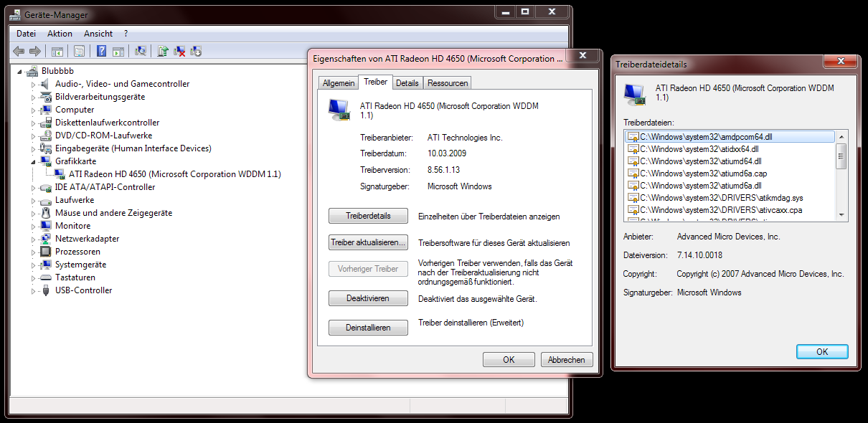The width and height of the screenshot is (868, 423).
Task: Toggle the action pane toolbar icon
Action: point(118,51)
